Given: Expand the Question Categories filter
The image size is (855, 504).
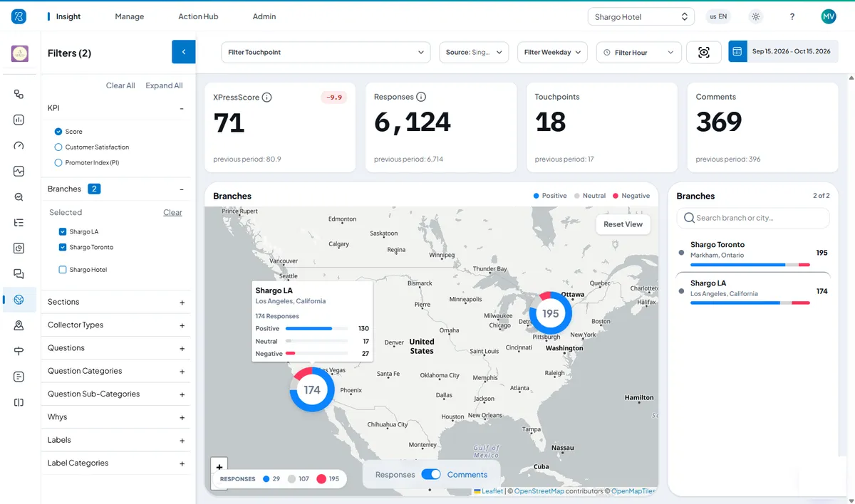Looking at the screenshot, I should [x=182, y=372].
